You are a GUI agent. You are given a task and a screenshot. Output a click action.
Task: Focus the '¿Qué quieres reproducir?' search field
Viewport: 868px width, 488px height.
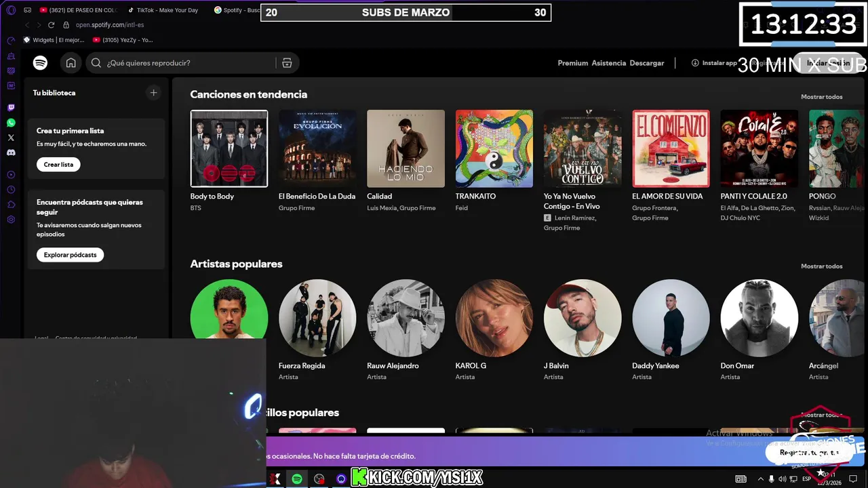pos(180,63)
